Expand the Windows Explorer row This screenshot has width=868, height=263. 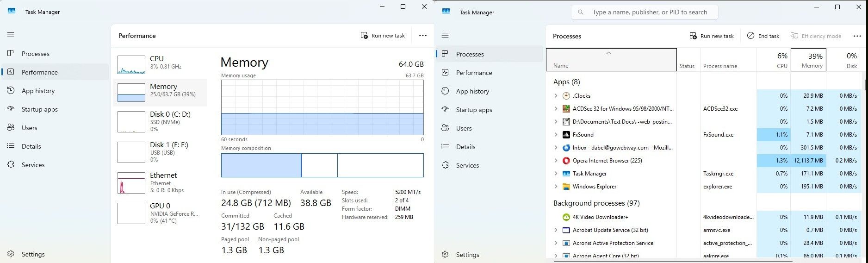coord(556,187)
